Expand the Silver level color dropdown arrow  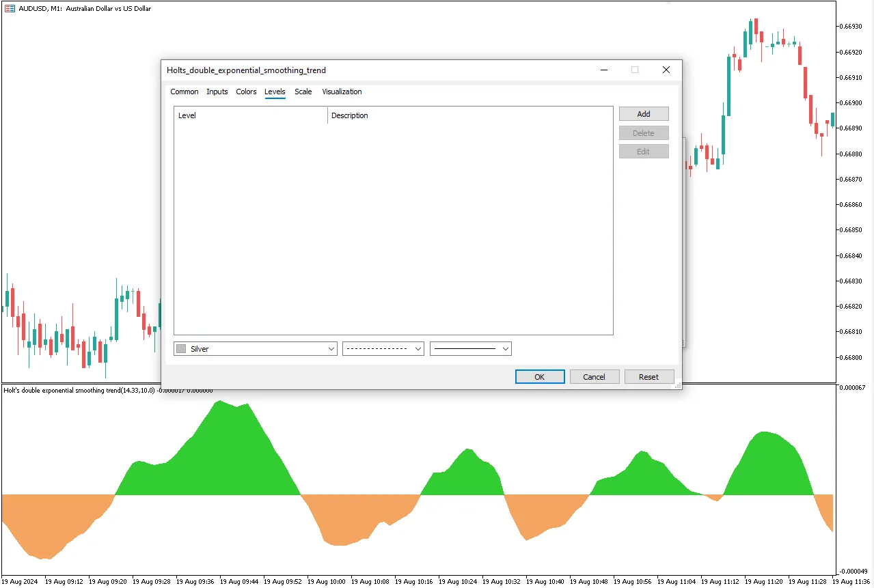click(331, 349)
